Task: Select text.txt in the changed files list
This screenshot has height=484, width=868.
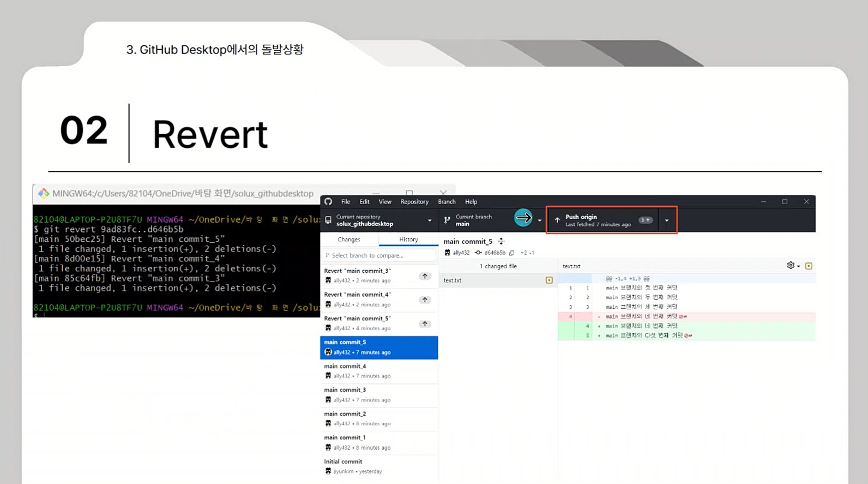Action: coord(498,280)
